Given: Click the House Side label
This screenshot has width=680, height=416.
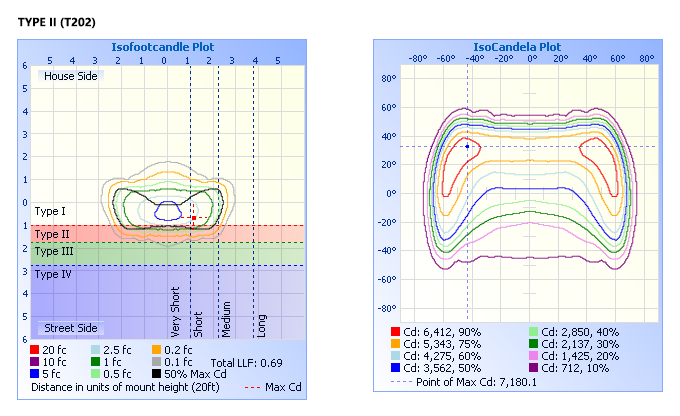Looking at the screenshot, I should [x=70, y=76].
